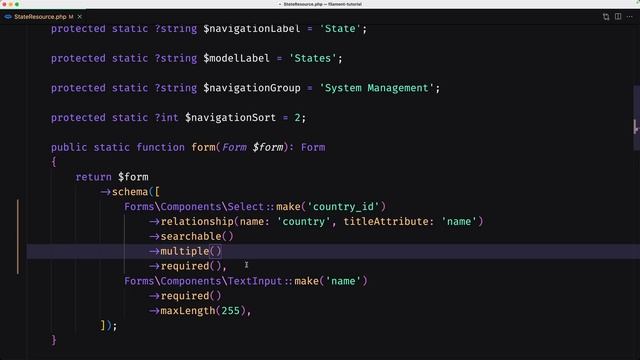Screen dimensions: 640x360
Task: Click the Select class name
Action: (x=246, y=207)
